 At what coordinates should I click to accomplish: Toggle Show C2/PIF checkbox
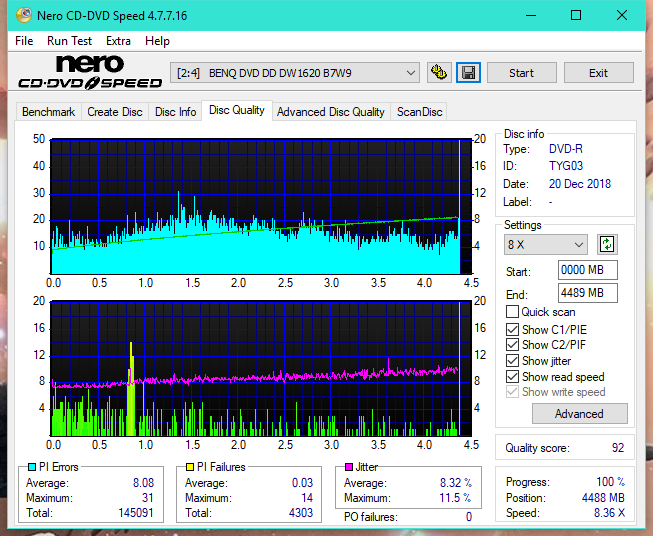(x=512, y=345)
